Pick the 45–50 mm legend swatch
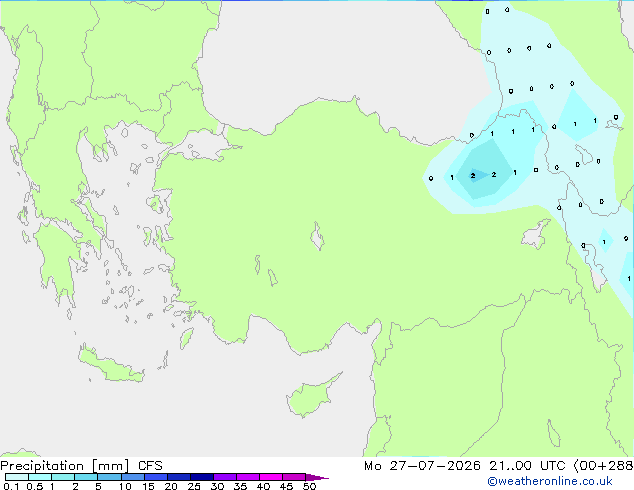 point(294,477)
